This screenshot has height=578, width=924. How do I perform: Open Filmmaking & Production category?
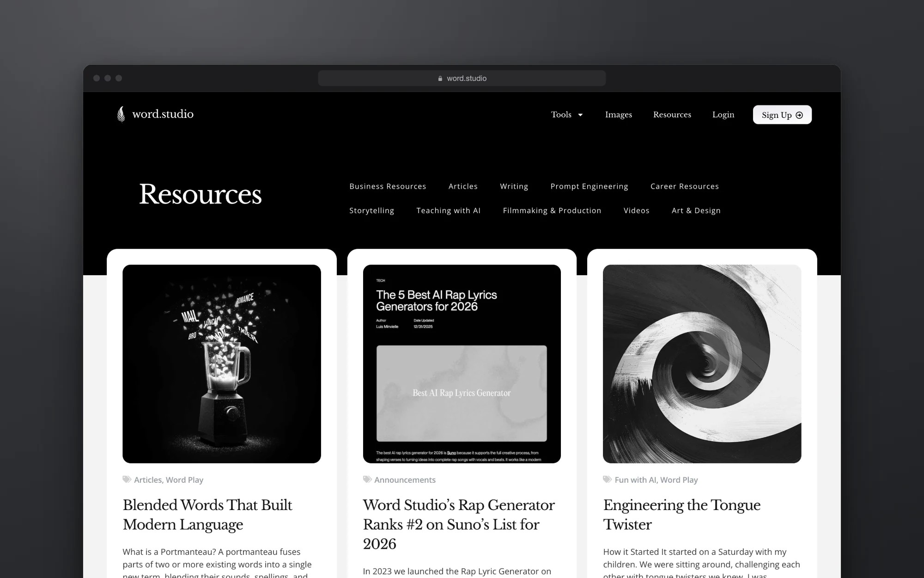(552, 210)
